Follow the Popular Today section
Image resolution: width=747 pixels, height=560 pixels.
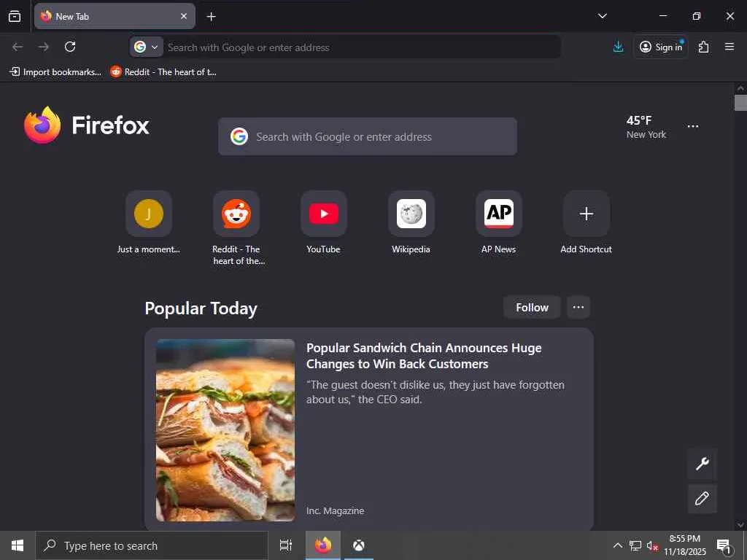click(532, 308)
